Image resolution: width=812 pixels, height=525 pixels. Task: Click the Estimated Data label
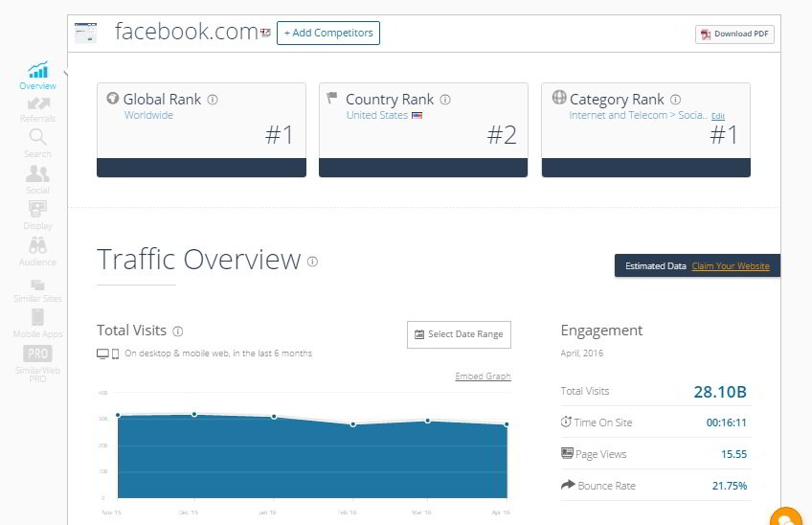pos(656,266)
